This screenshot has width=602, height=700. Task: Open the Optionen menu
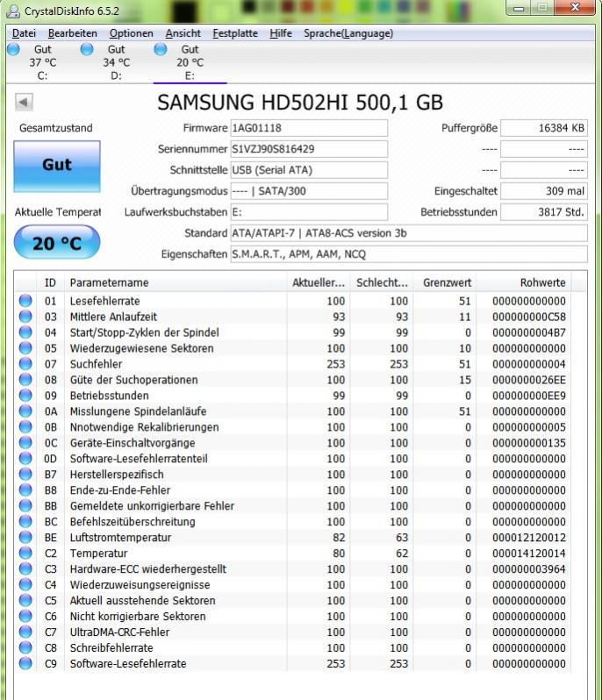(132, 33)
